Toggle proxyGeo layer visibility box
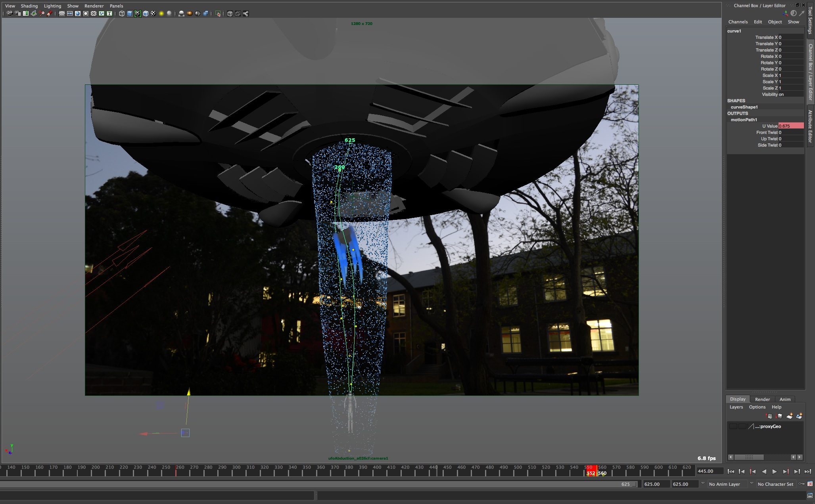This screenshot has width=815, height=504. click(x=733, y=427)
